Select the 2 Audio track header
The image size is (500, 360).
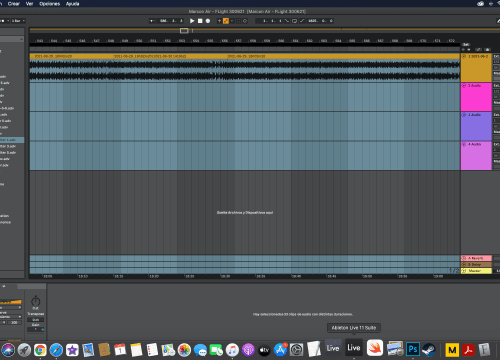[x=476, y=97]
